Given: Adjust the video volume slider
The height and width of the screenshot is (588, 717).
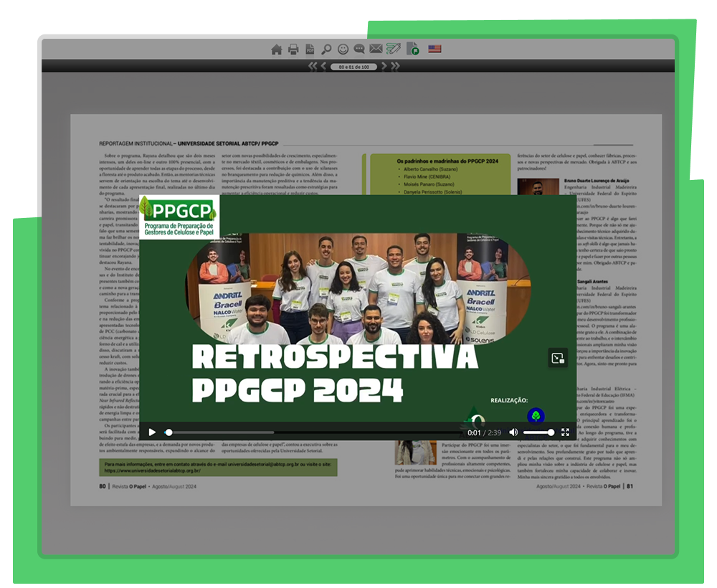Looking at the screenshot, I should click(x=538, y=432).
